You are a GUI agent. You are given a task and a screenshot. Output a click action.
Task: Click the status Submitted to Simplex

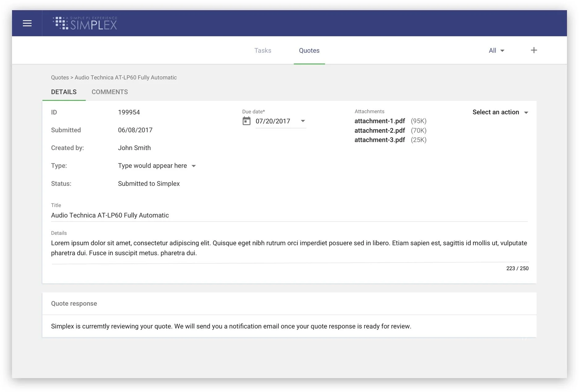coord(149,184)
